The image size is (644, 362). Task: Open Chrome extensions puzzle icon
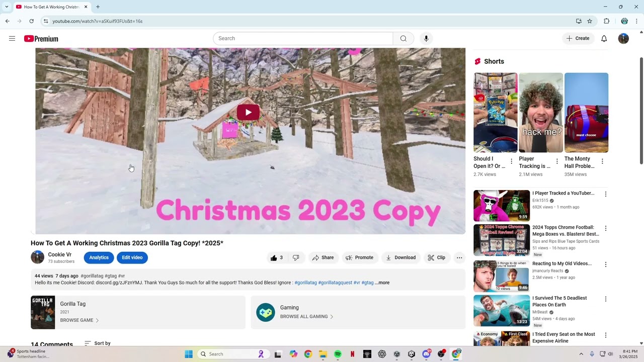606,21
